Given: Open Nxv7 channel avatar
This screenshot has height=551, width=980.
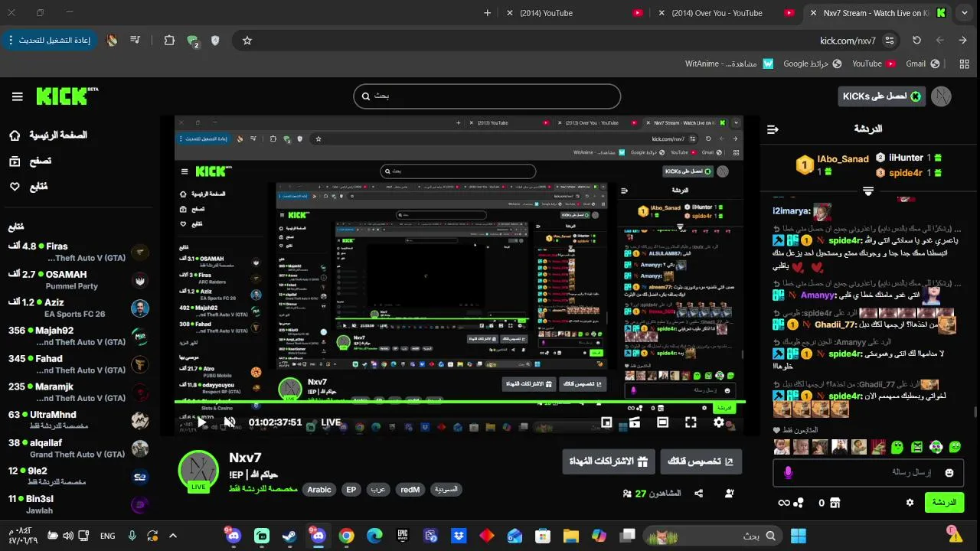Looking at the screenshot, I should [x=198, y=471].
